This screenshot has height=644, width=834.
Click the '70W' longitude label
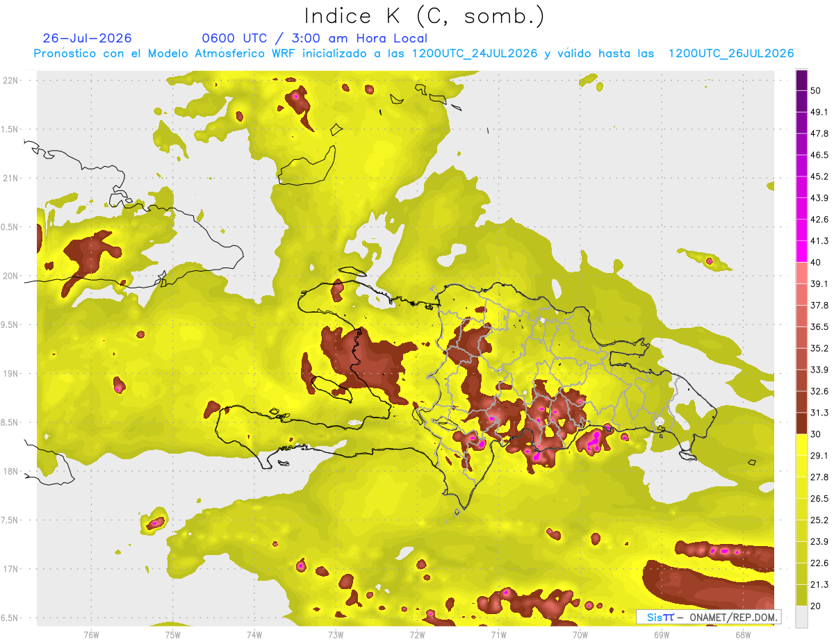click(580, 634)
